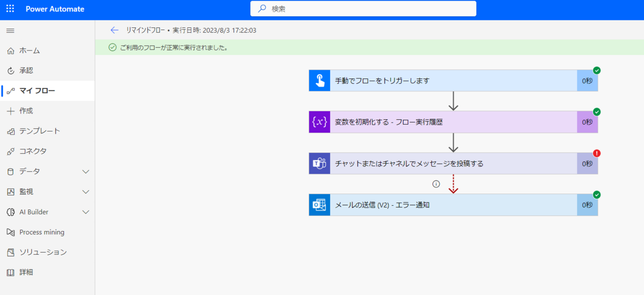
Task: Click the コネクタ plug icon
Action: point(10,151)
